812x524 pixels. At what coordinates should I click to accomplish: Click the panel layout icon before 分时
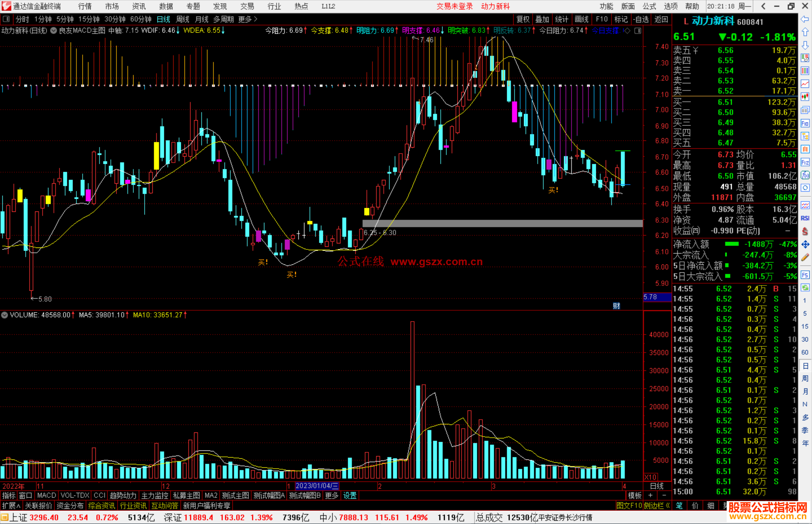click(6, 19)
